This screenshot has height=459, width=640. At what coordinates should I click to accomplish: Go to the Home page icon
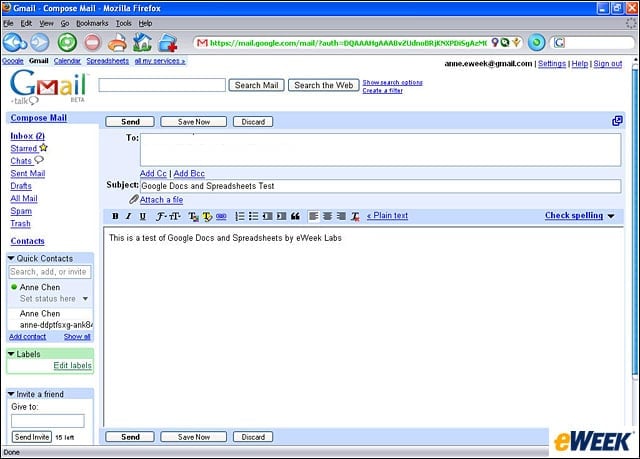click(142, 42)
